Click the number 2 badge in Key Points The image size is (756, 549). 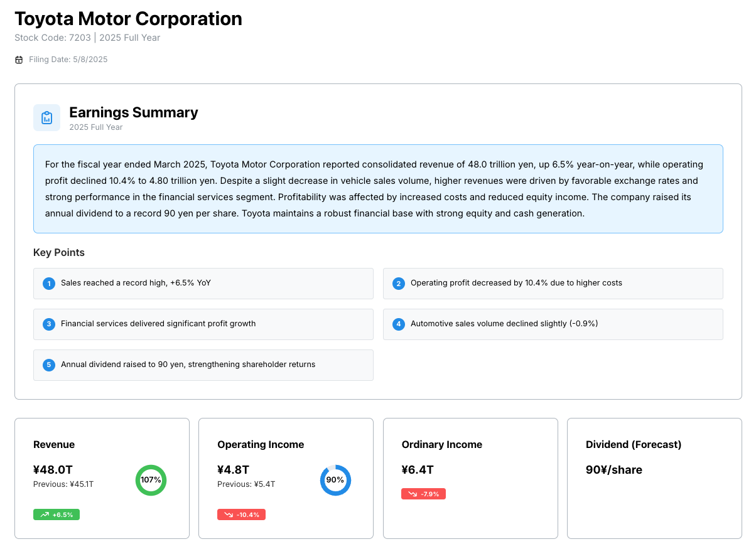tap(399, 284)
